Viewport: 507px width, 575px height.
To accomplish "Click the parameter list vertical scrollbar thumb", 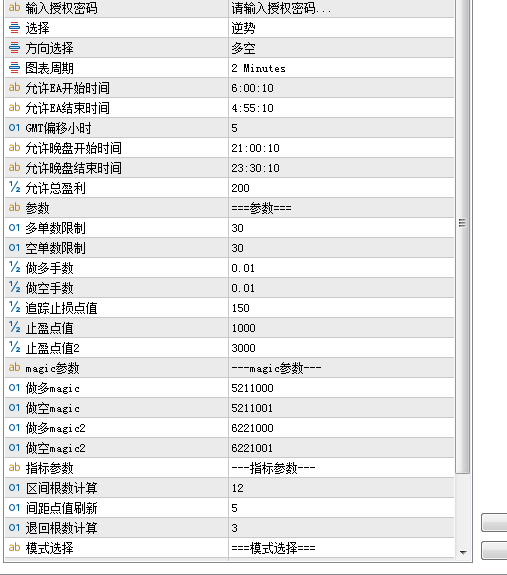I will pyautogui.click(x=463, y=237).
